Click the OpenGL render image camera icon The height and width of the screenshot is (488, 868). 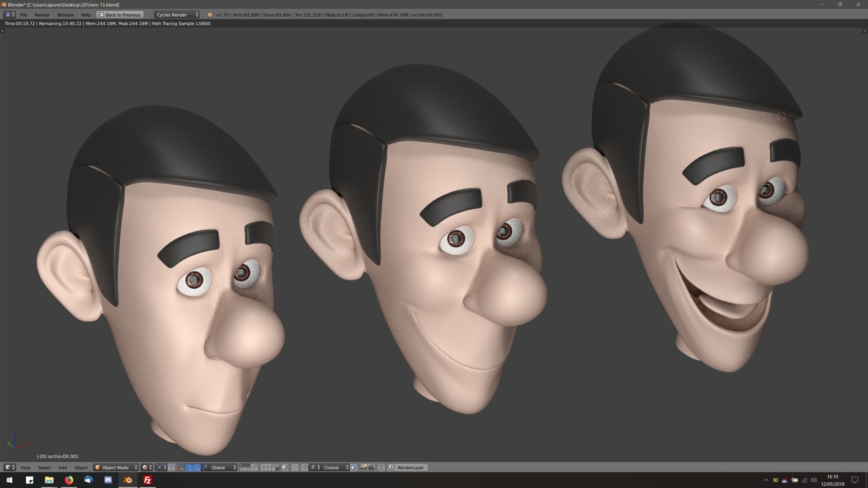click(363, 467)
